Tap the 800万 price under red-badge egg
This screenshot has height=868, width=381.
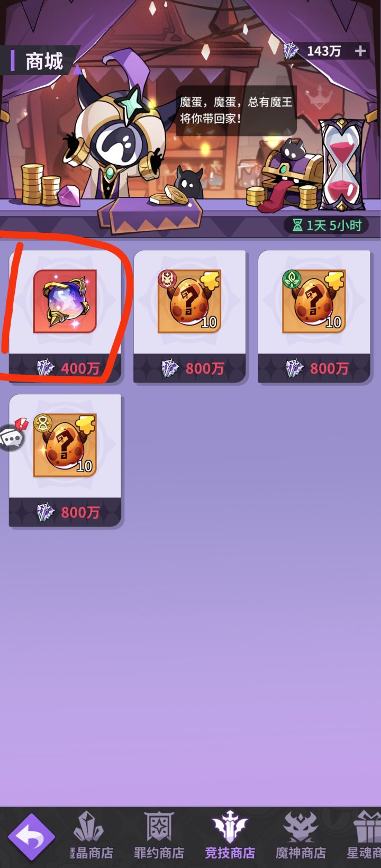click(189, 368)
